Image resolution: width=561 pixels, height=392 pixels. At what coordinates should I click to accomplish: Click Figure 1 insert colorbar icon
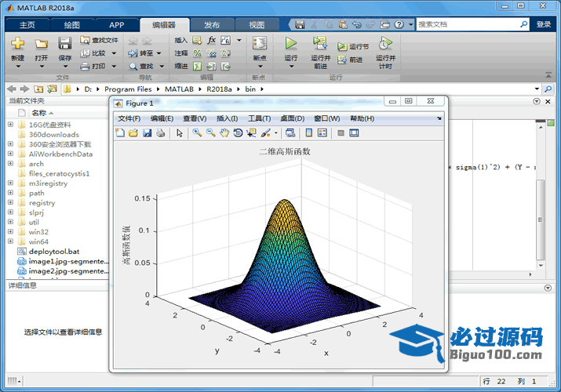[x=308, y=133]
